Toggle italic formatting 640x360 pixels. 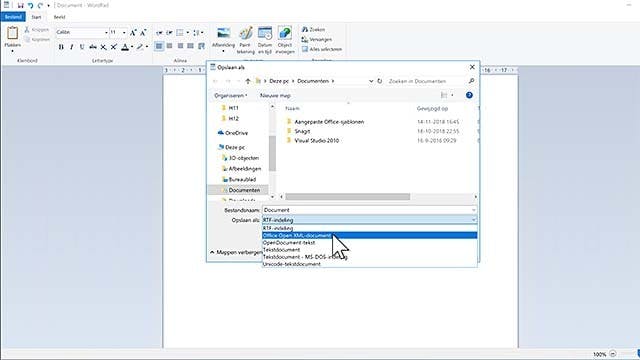click(x=71, y=47)
